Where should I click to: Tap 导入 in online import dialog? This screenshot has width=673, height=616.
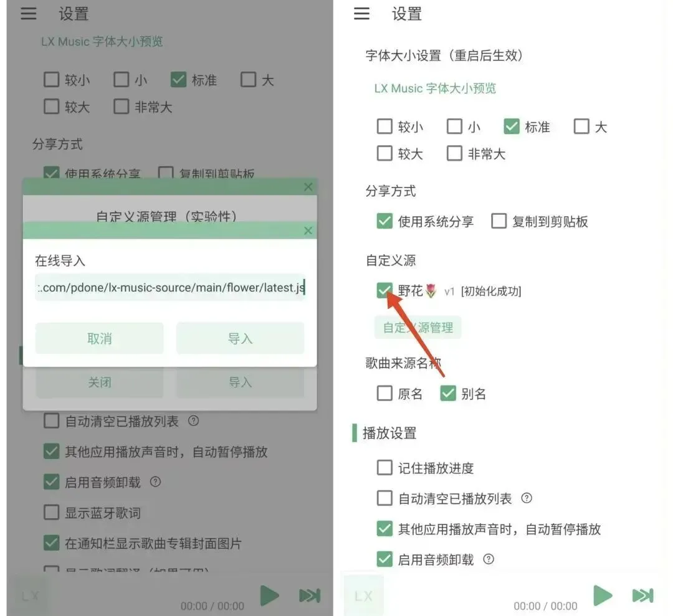241,338
